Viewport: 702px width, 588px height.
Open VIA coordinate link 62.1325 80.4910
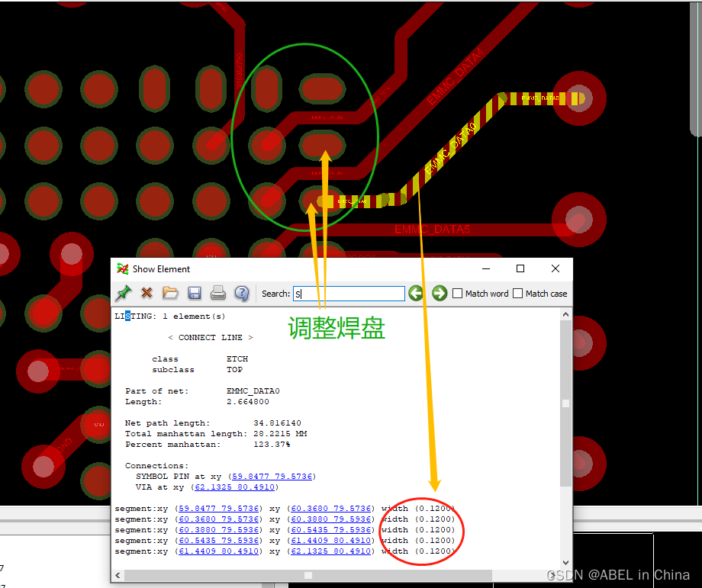coord(234,487)
